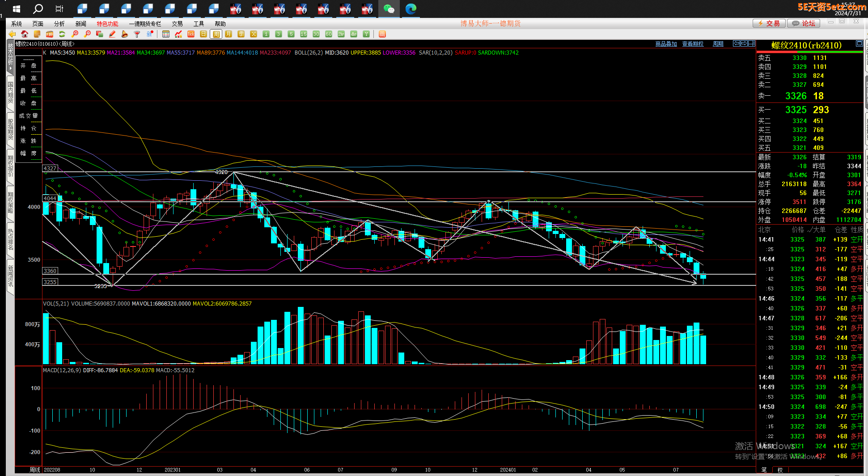Select the monthly (月) period button
The width and height of the screenshot is (868, 476).
(229, 34)
